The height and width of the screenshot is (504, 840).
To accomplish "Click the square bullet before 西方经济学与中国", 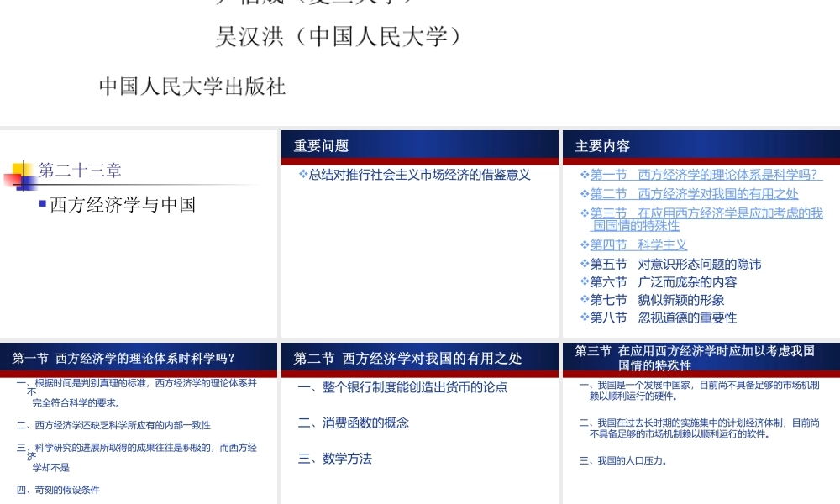I will pyautogui.click(x=42, y=205).
